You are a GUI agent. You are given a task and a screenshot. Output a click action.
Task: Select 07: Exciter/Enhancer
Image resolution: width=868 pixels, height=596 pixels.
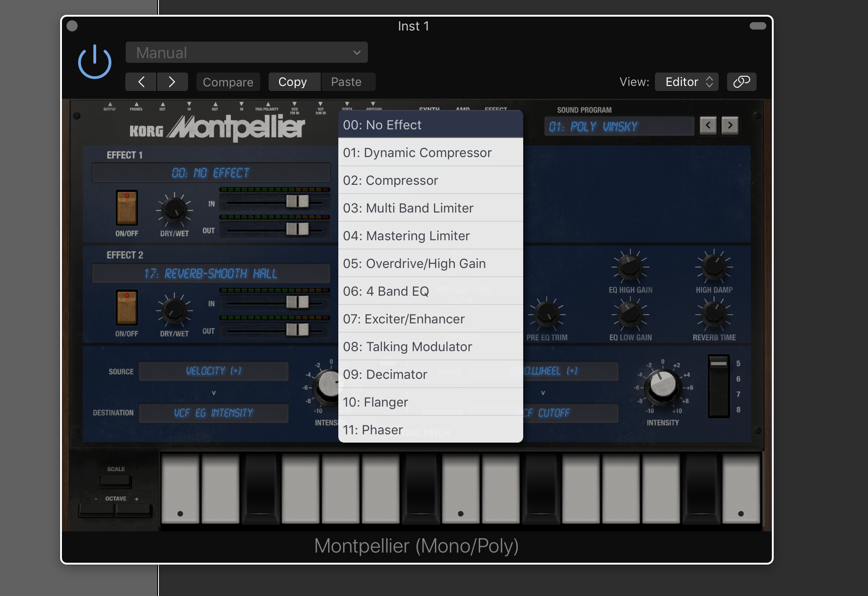click(x=431, y=319)
